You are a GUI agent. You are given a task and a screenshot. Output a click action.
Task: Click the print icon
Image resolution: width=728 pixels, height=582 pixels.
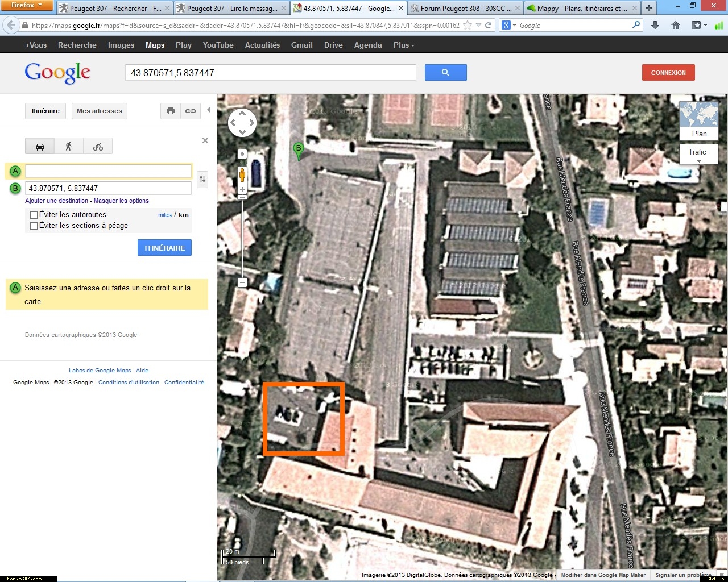pyautogui.click(x=170, y=111)
